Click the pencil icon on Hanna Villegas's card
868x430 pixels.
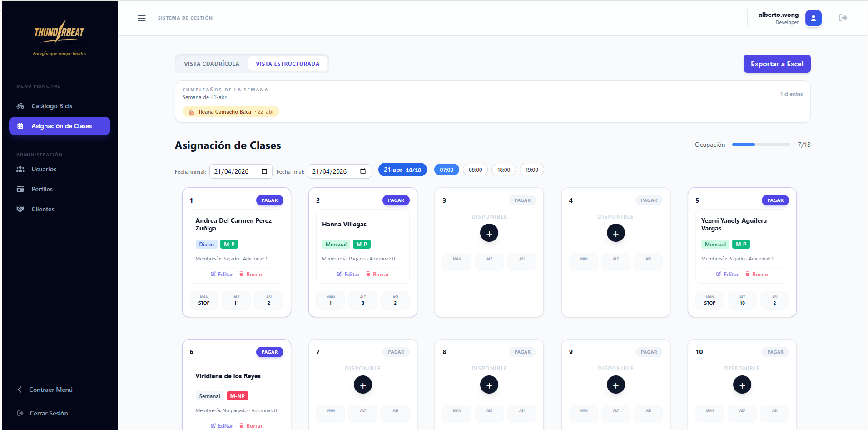[339, 274]
